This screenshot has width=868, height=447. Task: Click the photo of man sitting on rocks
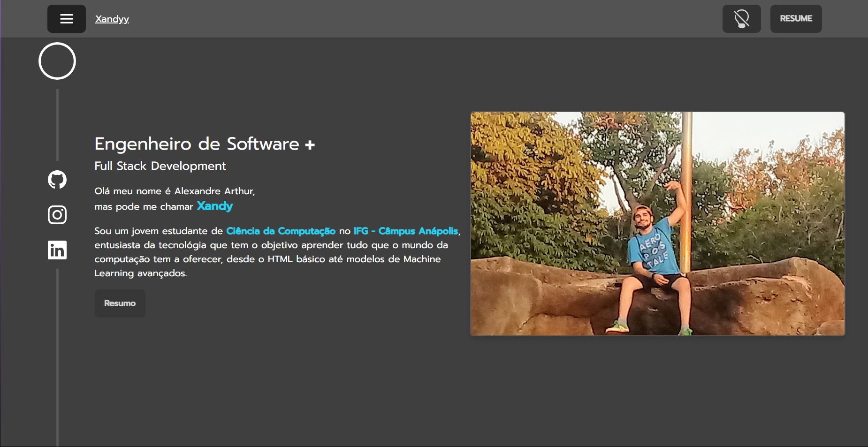[657, 224]
